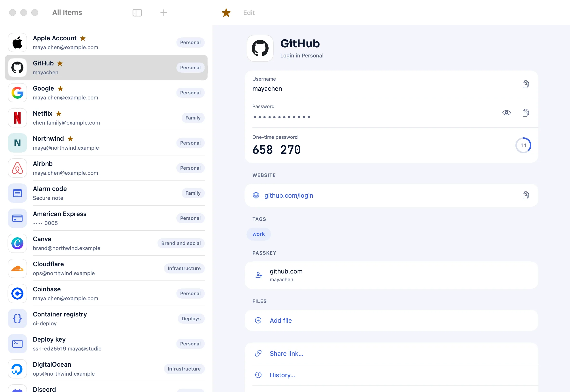Select the Deploy key terminal icon
Screen dimensions: 570x392
17,344
